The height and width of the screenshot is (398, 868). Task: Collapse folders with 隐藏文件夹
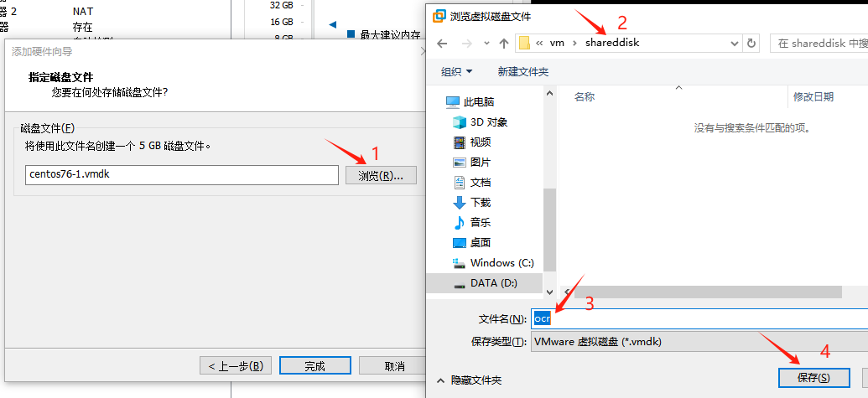click(470, 380)
